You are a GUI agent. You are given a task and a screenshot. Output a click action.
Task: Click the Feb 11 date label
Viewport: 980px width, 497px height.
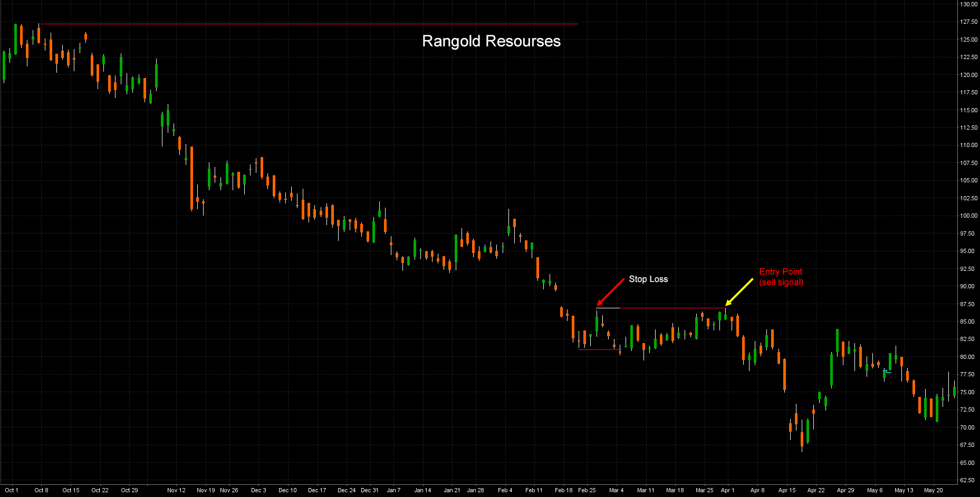[x=534, y=490]
